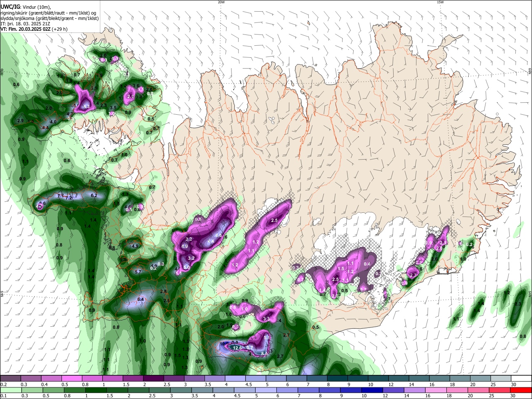Select the darkest purple swatch starting at 2
The image size is (532, 399).
[153, 379]
